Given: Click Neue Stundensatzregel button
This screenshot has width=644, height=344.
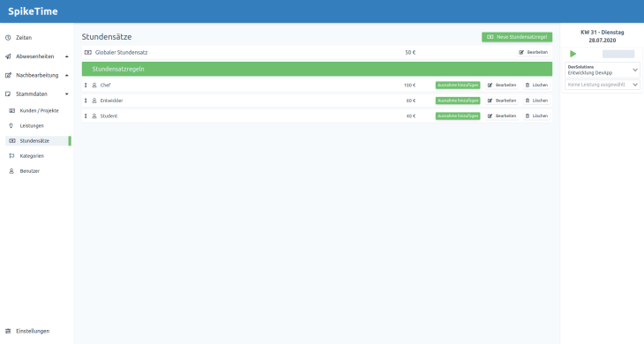Looking at the screenshot, I should (x=517, y=37).
